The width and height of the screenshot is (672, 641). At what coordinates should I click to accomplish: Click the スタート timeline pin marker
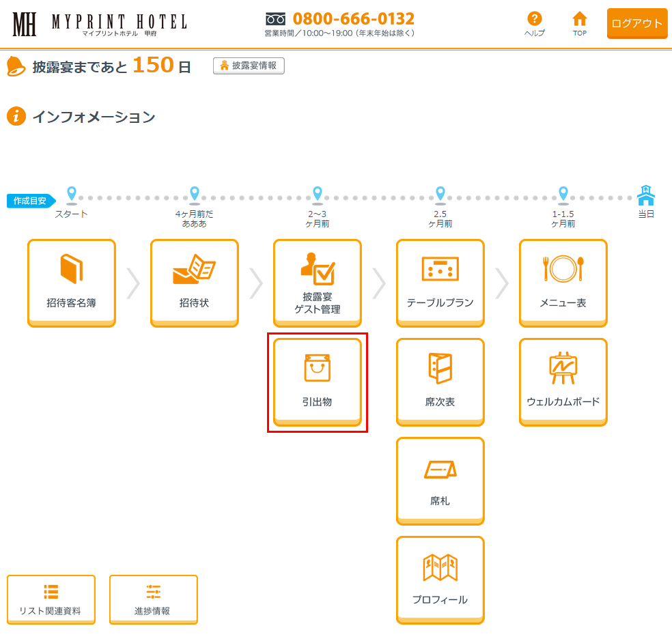pos(72,194)
